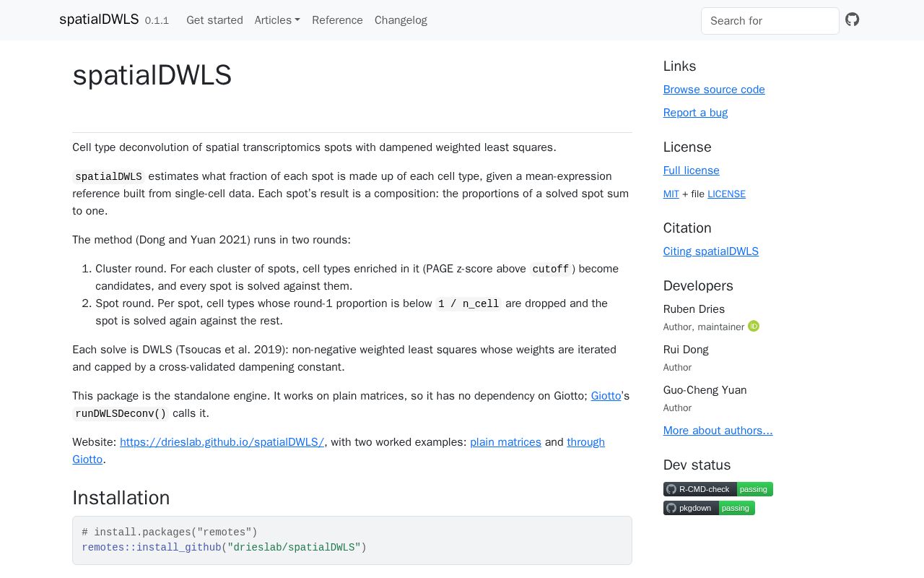Open the Changelog page

(x=401, y=20)
